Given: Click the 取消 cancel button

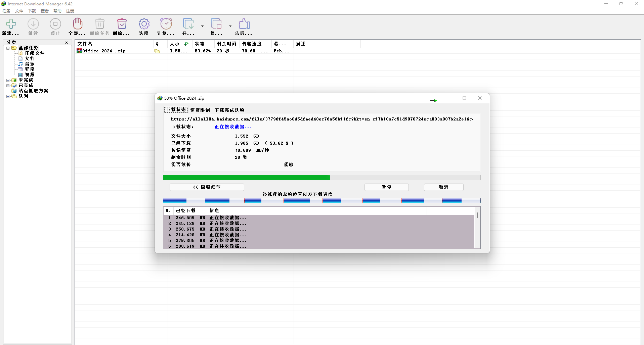Looking at the screenshot, I should pos(444,187).
